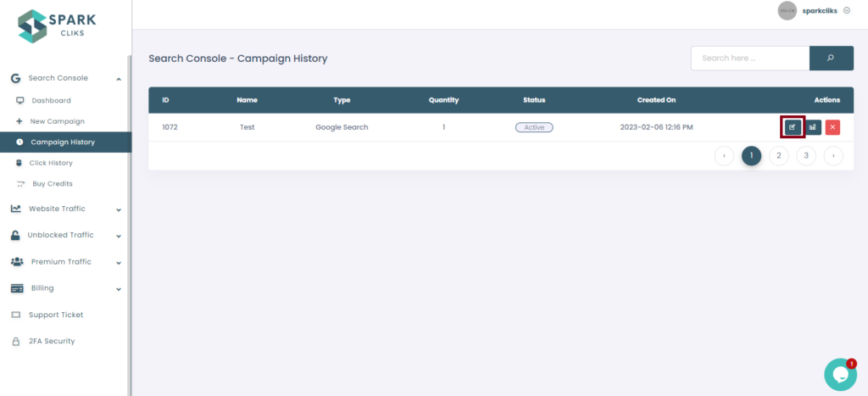Expand the Website Traffic chevron

click(x=119, y=210)
